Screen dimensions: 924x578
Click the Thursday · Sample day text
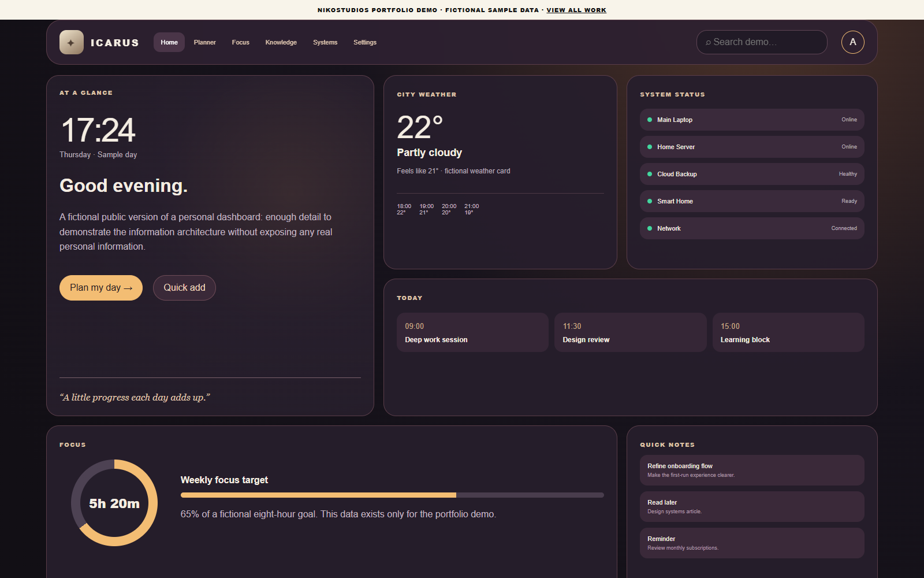[x=98, y=154]
